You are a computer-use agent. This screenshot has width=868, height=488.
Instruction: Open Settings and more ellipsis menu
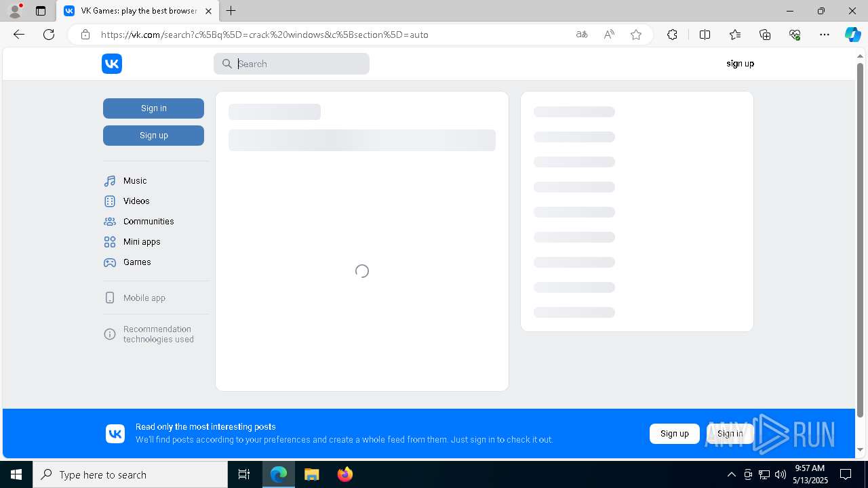pos(825,35)
